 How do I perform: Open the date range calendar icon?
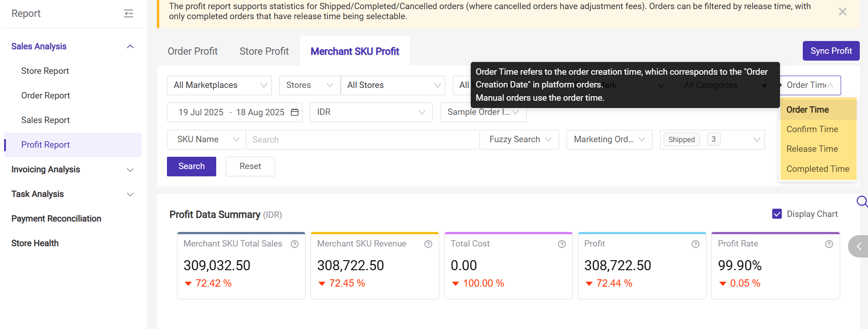pos(295,112)
